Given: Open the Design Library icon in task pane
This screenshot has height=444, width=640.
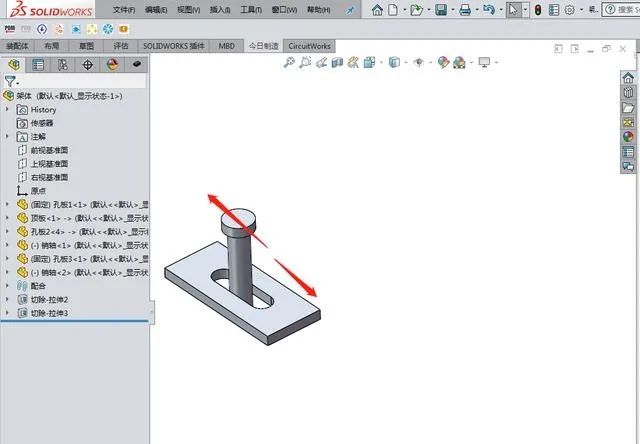Looking at the screenshot, I should tap(628, 93).
